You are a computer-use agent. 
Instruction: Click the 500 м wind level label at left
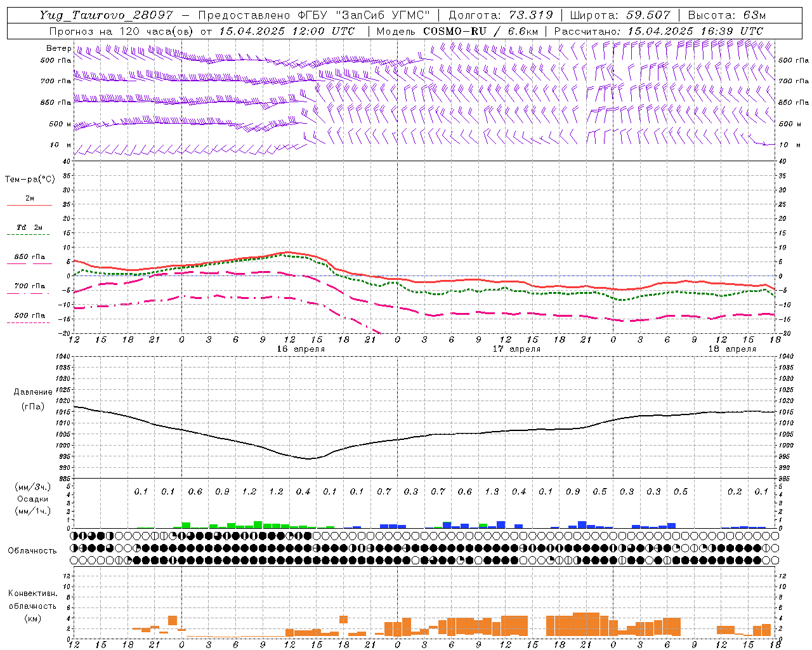(61, 124)
